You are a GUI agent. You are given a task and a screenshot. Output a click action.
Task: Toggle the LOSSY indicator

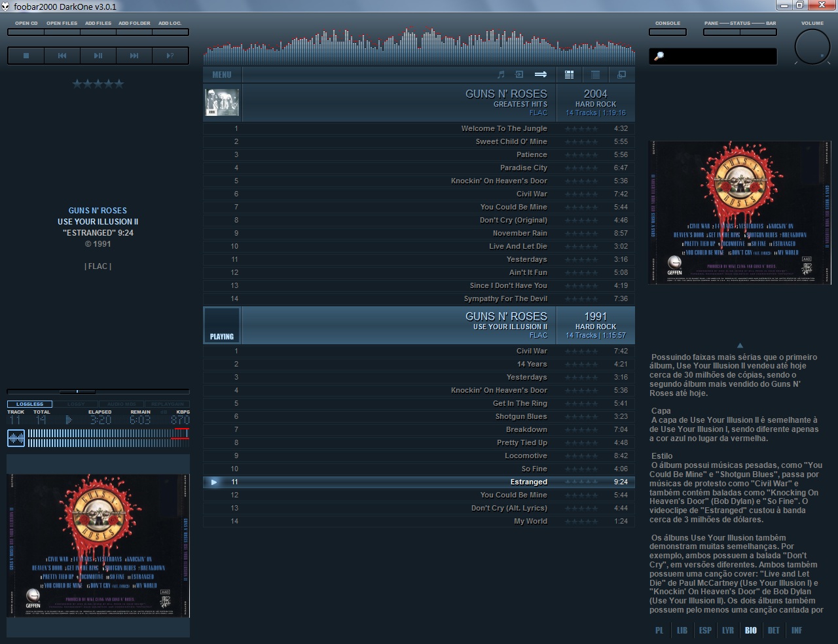(x=76, y=404)
